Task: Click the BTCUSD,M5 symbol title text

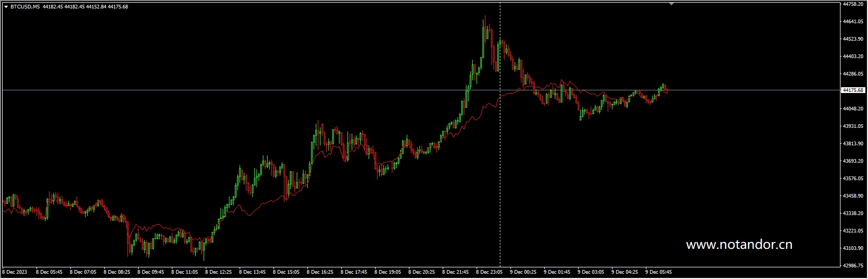Action: click(x=25, y=7)
